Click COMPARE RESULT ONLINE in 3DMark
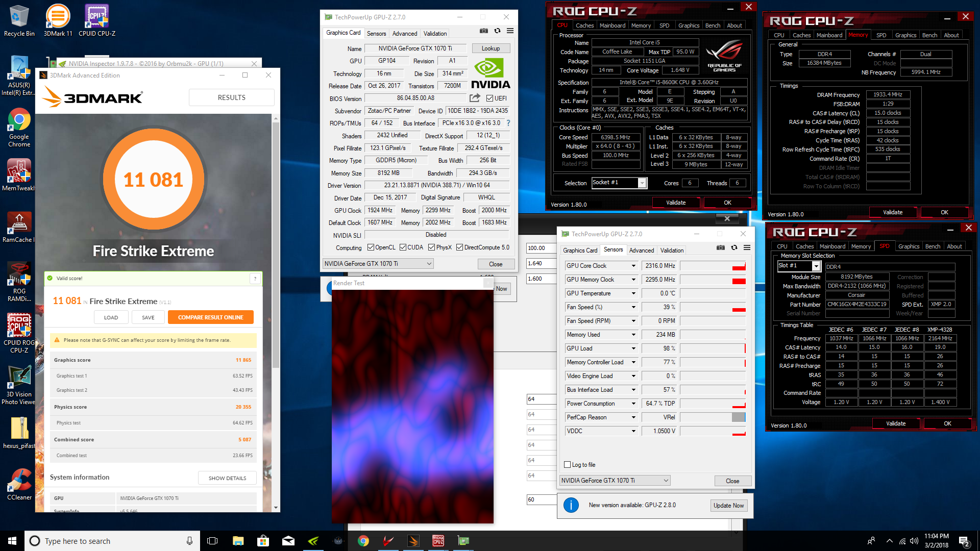The width and height of the screenshot is (980, 551). [x=211, y=317]
